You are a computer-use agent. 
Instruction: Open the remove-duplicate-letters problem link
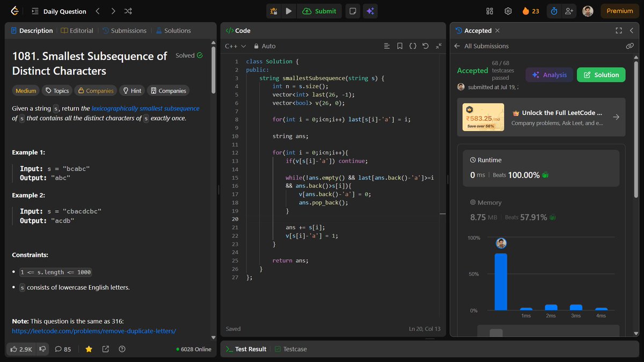[x=94, y=331]
